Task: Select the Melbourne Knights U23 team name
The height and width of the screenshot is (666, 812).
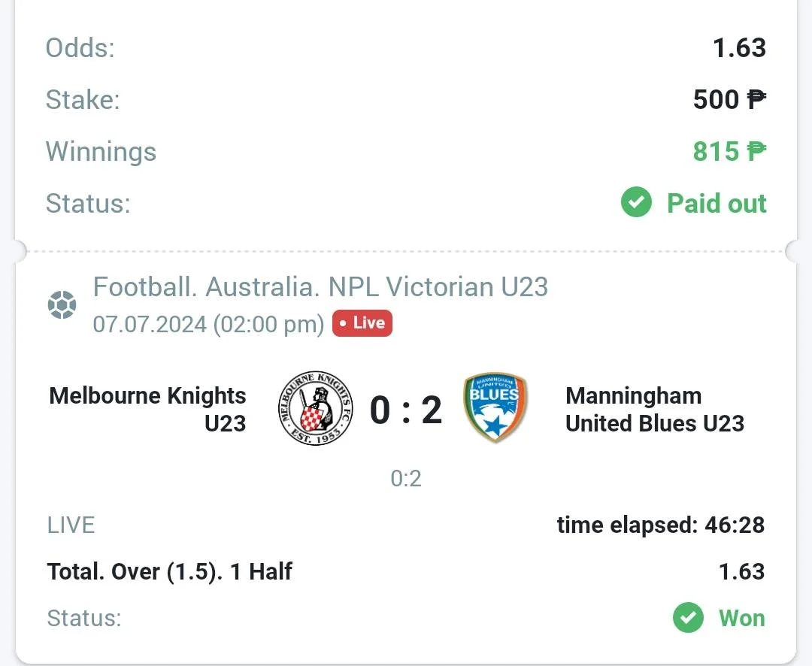Action: [147, 409]
